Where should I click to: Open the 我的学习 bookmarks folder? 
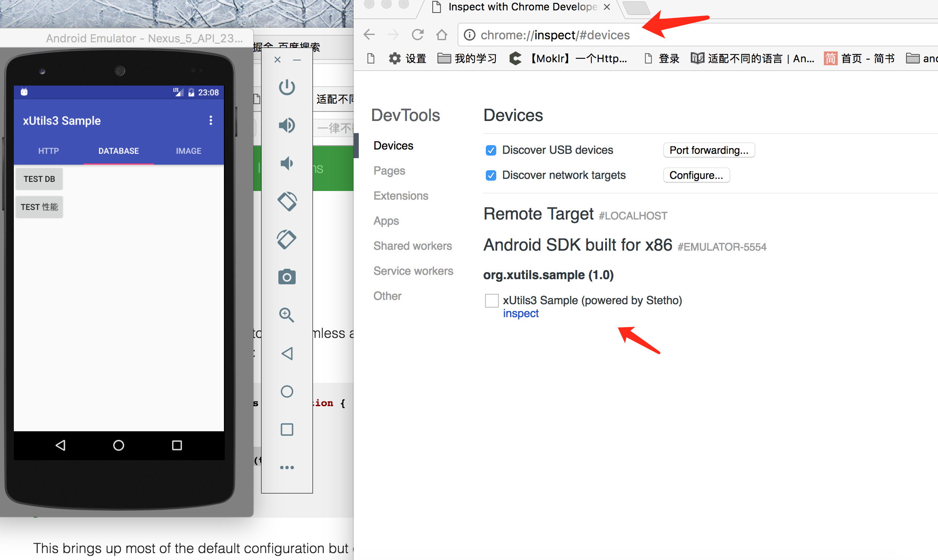[x=467, y=58]
